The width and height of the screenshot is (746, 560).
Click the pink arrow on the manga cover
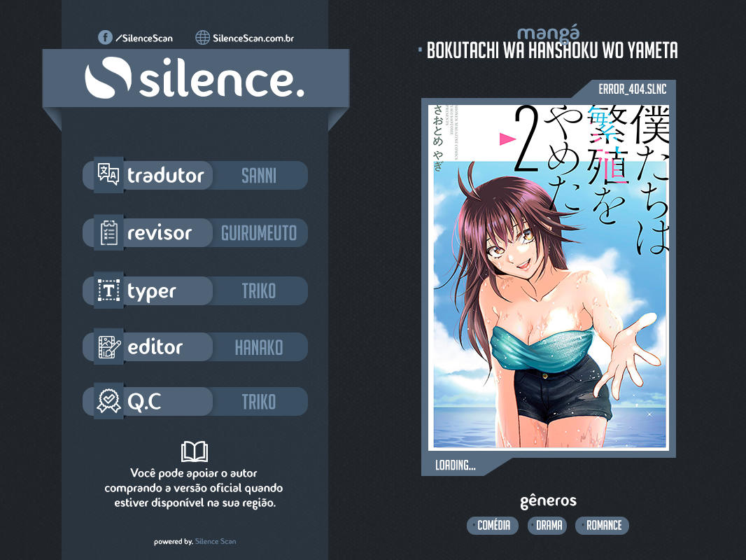pos(507,139)
